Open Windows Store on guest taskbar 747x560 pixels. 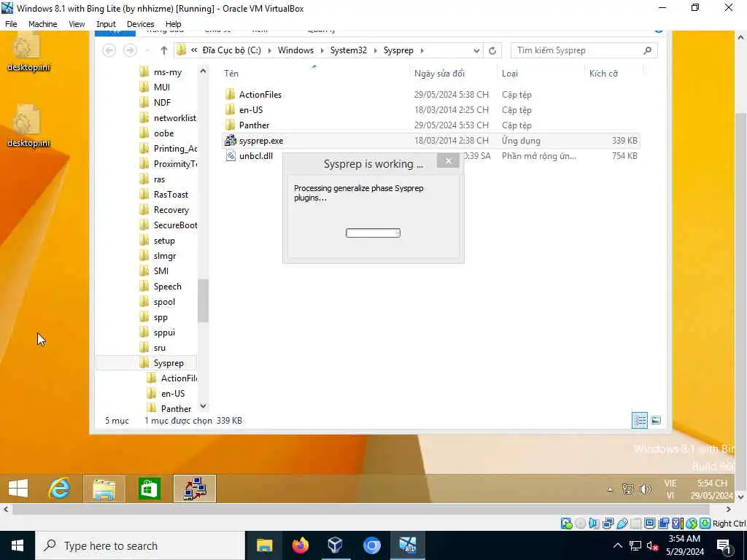coord(149,488)
